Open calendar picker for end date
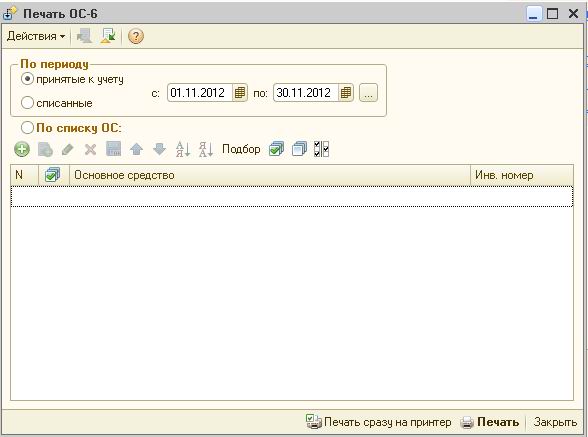Viewport: 588px width, 437px height. (x=345, y=93)
